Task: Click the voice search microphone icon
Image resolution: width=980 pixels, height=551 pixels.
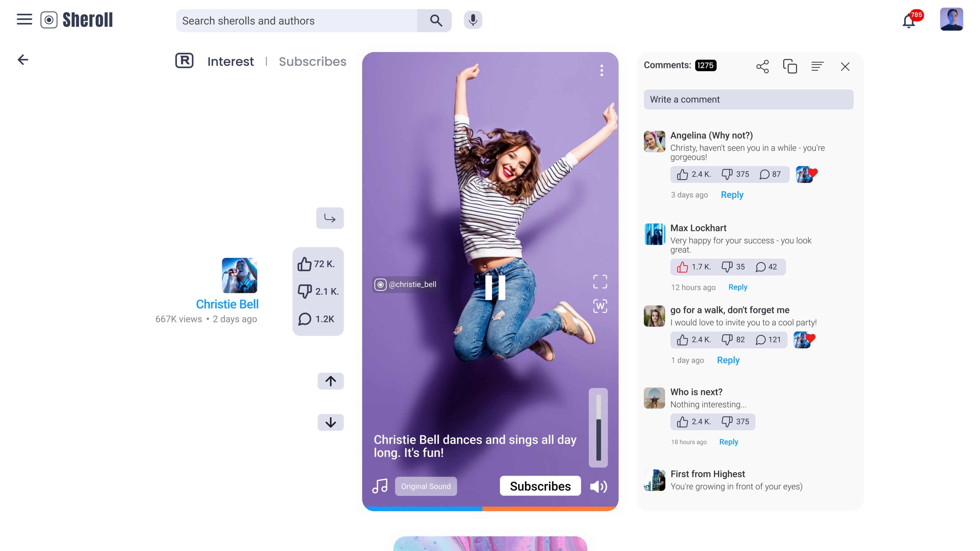Action: pyautogui.click(x=473, y=20)
